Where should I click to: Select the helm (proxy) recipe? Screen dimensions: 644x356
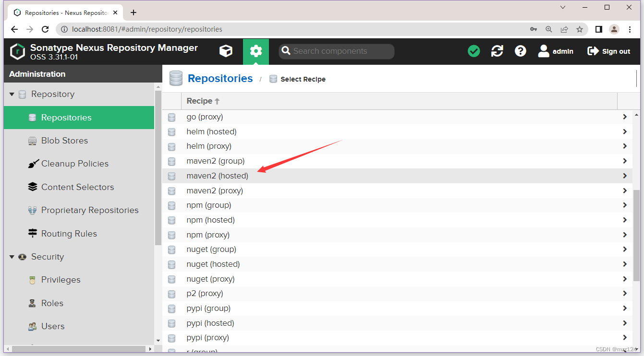tap(398, 146)
